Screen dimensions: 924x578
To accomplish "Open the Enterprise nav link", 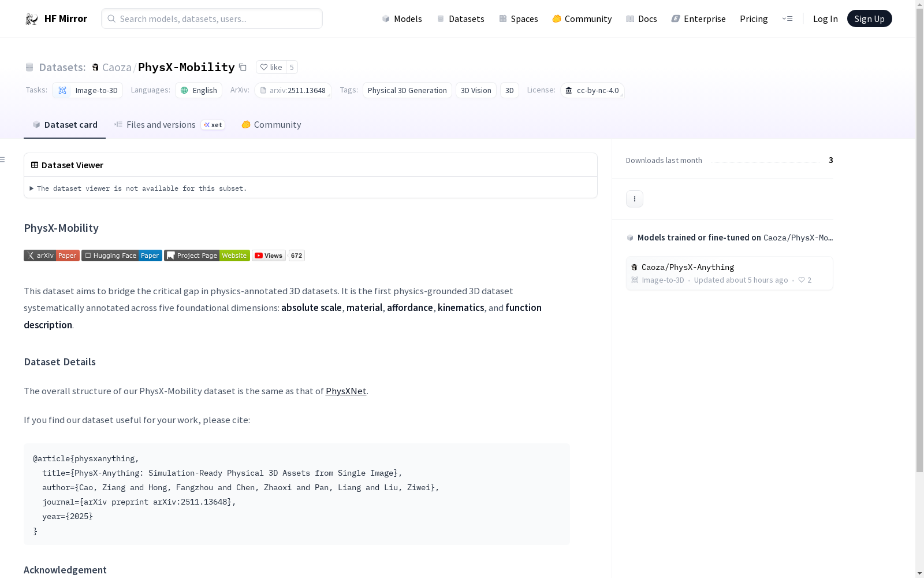I will click(x=699, y=18).
